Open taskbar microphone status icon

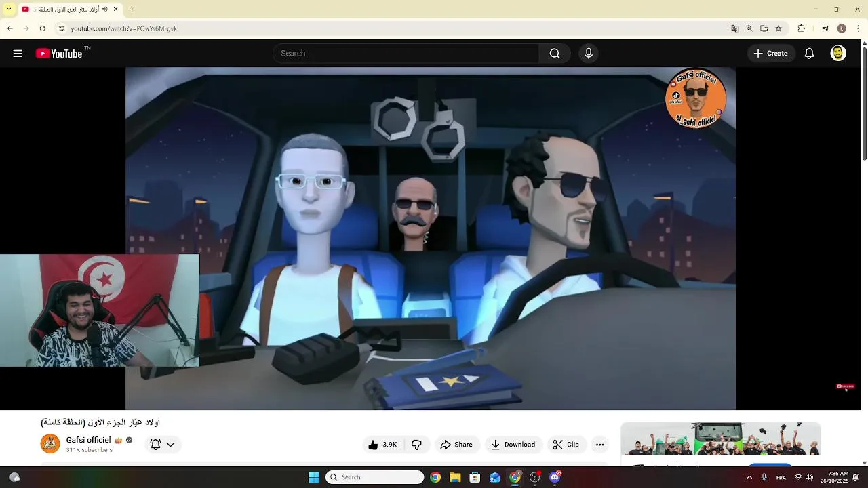click(x=764, y=477)
